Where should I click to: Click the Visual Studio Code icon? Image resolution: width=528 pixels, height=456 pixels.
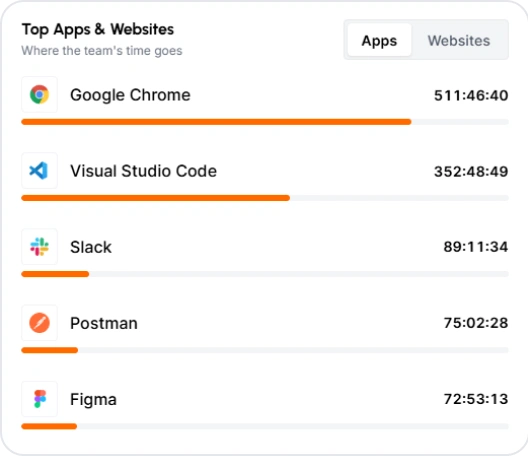(39, 171)
